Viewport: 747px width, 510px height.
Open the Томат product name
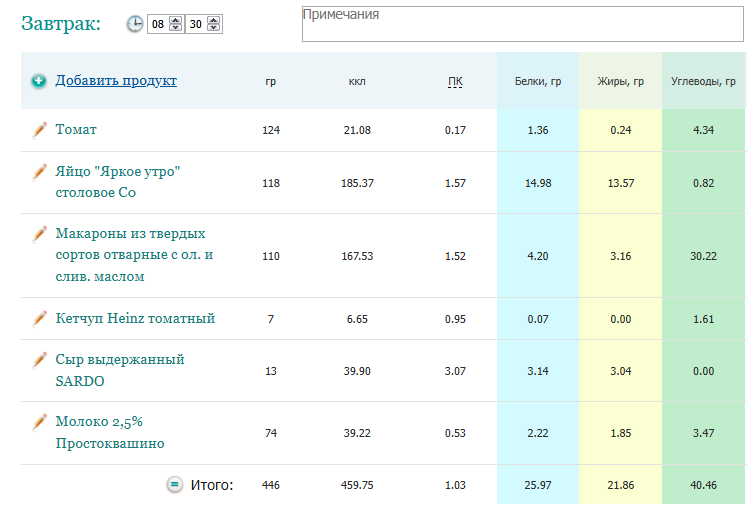[76, 130]
